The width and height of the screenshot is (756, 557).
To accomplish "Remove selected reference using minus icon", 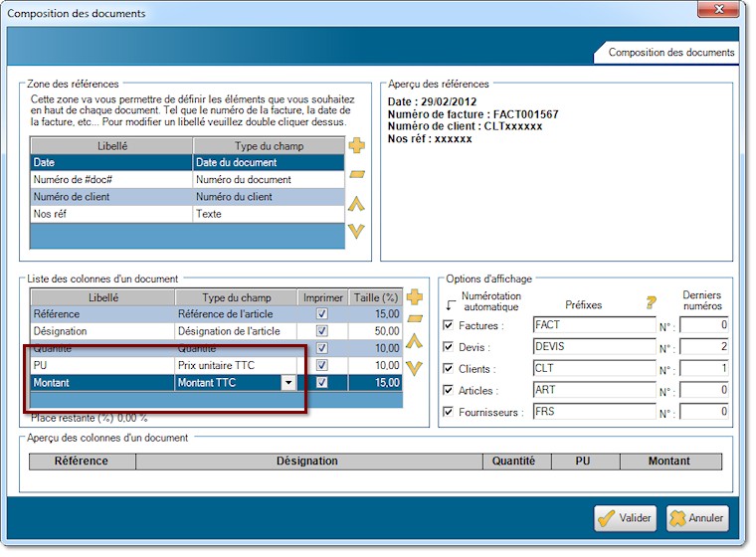I will point(357,174).
